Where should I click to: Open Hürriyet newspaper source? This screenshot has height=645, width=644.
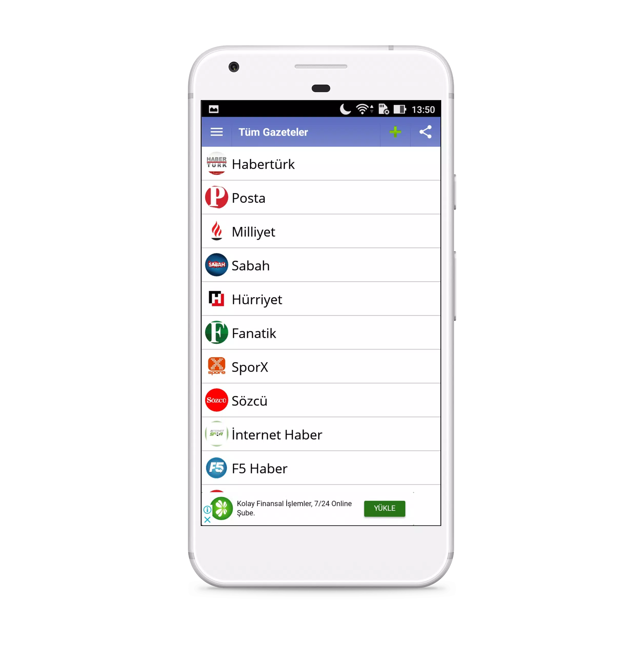click(x=321, y=299)
